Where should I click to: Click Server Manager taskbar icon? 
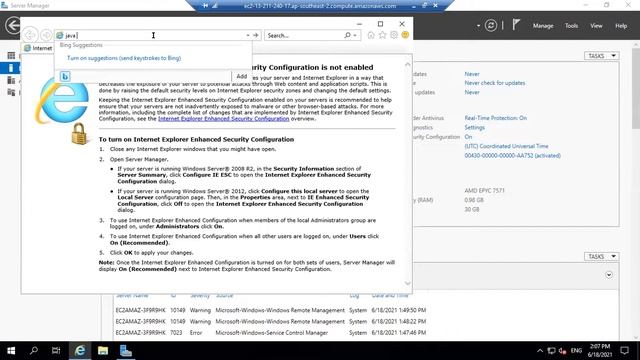pyautogui.click(x=126, y=351)
